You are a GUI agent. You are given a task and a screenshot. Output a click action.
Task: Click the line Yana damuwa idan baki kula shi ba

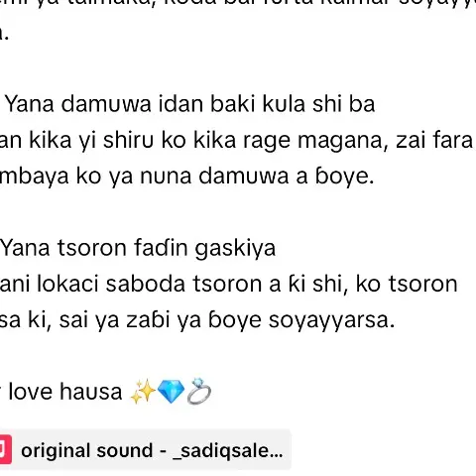(190, 104)
